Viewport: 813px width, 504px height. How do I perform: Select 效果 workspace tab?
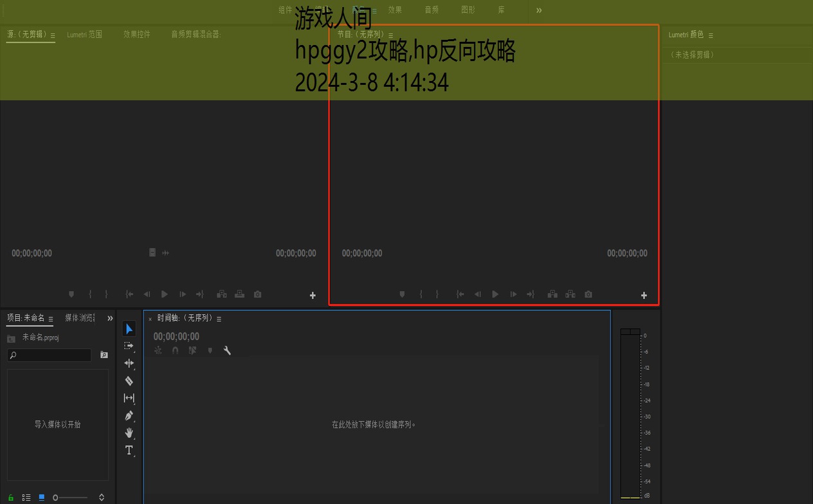395,10
